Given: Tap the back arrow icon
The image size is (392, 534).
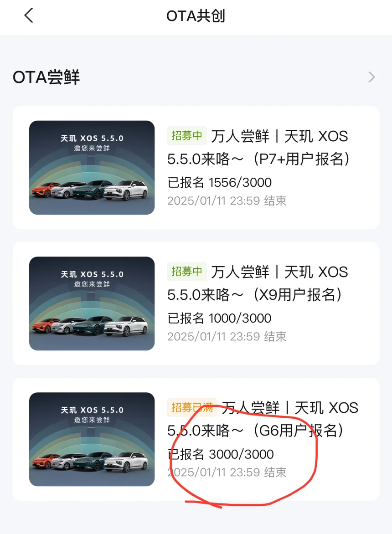Looking at the screenshot, I should click(29, 15).
